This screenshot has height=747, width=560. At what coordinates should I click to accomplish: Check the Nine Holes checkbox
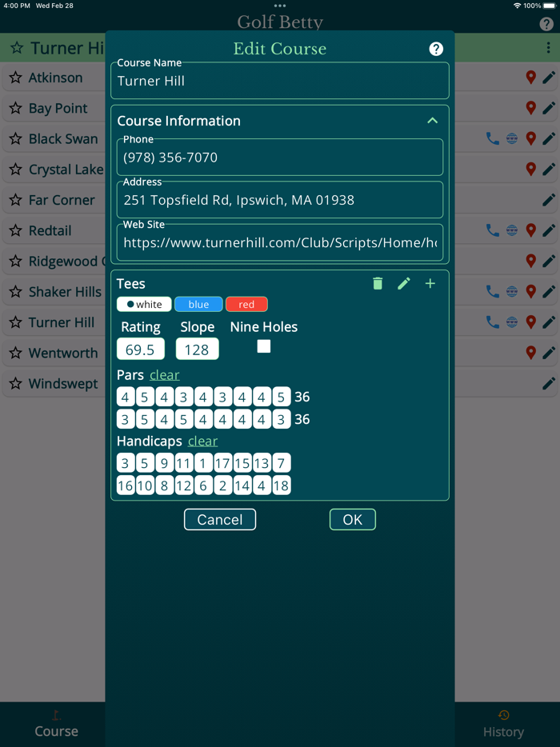[x=263, y=346]
